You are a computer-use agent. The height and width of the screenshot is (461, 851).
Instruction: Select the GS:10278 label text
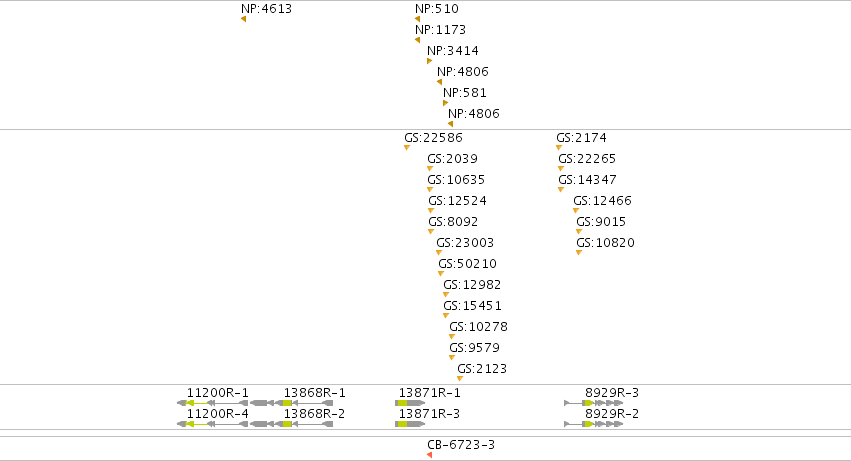[x=478, y=327]
